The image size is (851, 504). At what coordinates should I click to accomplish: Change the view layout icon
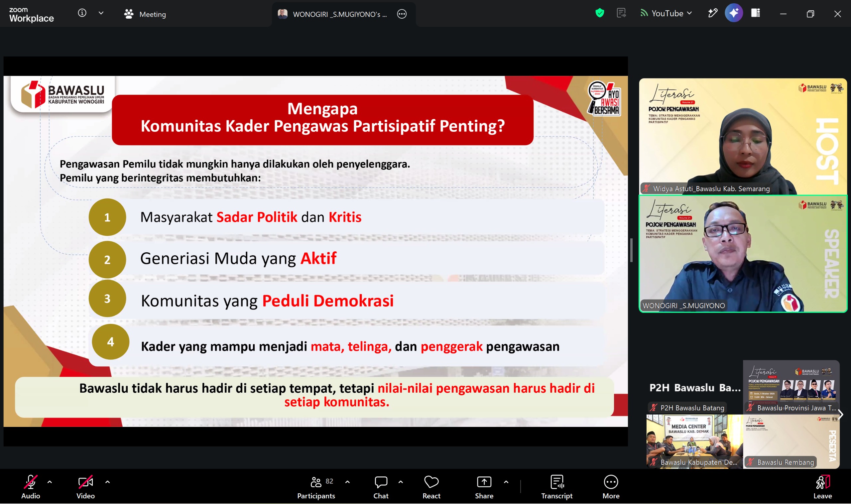point(756,13)
